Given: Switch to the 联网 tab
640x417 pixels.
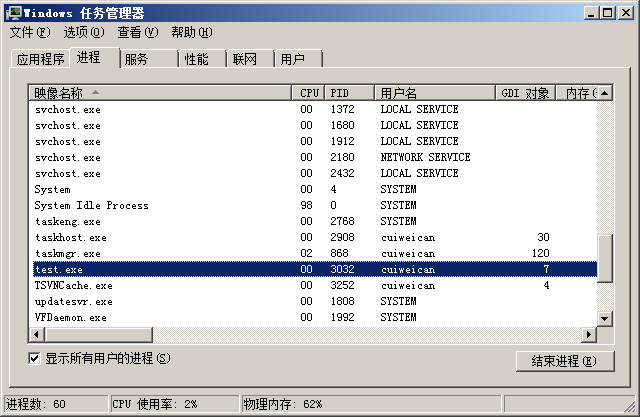Looking at the screenshot, I should [x=250, y=59].
